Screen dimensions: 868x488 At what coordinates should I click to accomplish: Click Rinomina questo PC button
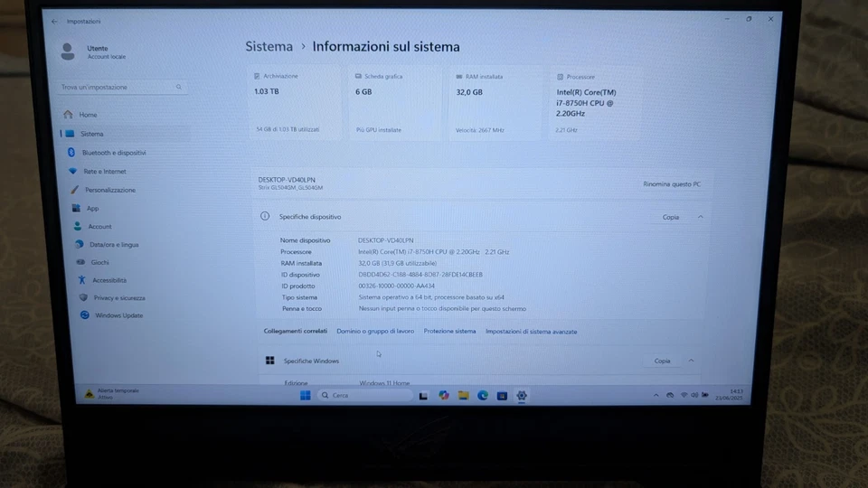coord(672,184)
